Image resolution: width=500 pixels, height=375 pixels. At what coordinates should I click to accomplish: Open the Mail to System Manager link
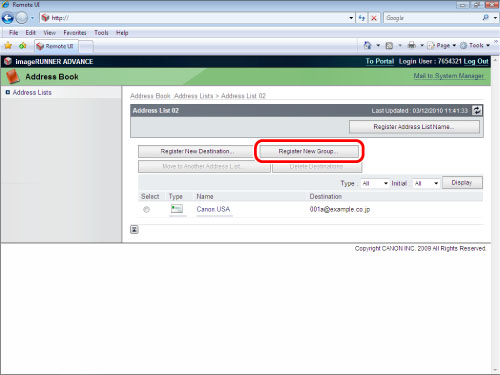[x=448, y=76]
